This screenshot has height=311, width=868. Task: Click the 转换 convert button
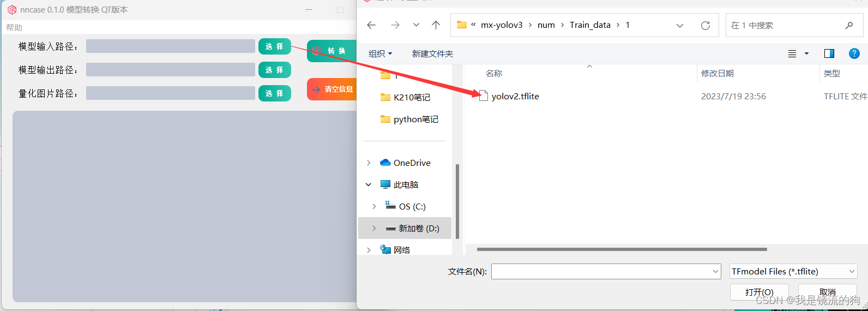point(331,51)
